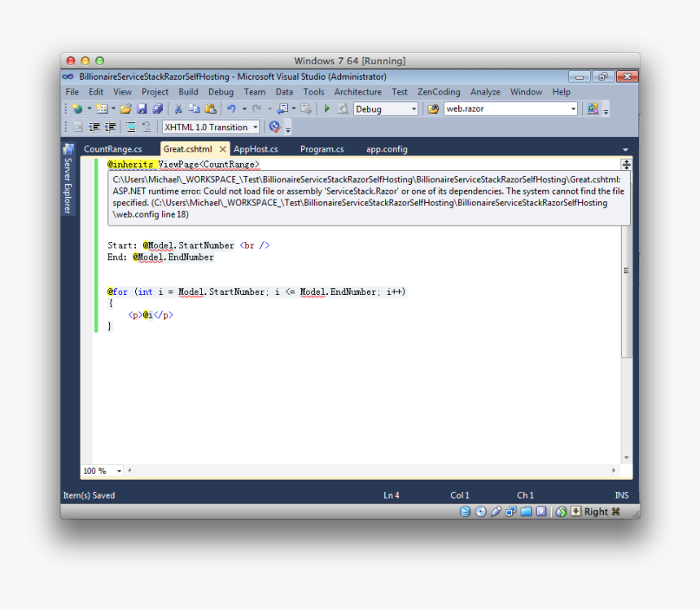Click the VirtualBox USB device status icon
This screenshot has width=700, height=610.
pos(496,511)
